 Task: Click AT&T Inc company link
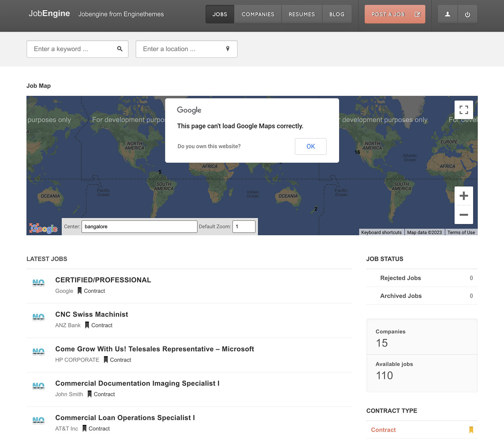67,428
